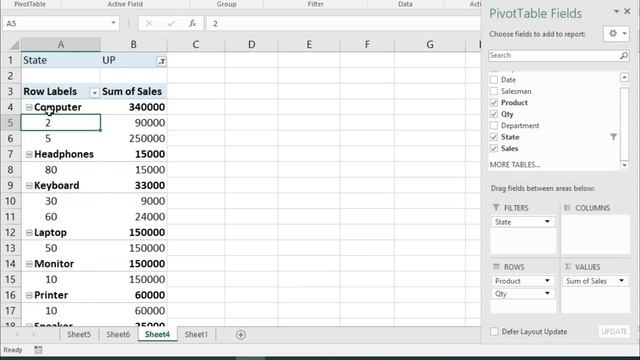
Task: Open the Qty dropdown in ROWS area
Action: [x=547, y=293]
